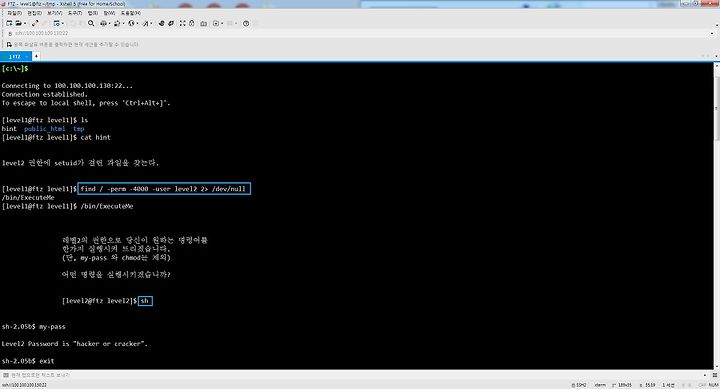Open the saved sessions folder icon
This screenshot has width=720, height=389.
[x=18, y=23]
